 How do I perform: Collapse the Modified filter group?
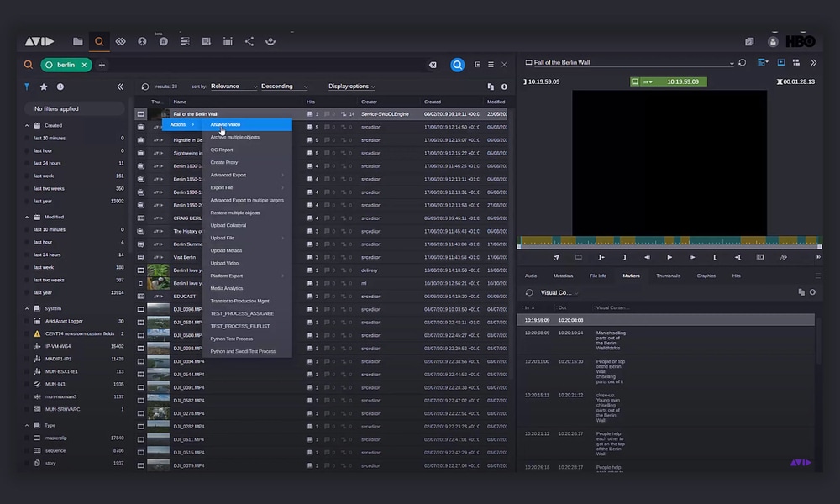[x=28, y=217]
